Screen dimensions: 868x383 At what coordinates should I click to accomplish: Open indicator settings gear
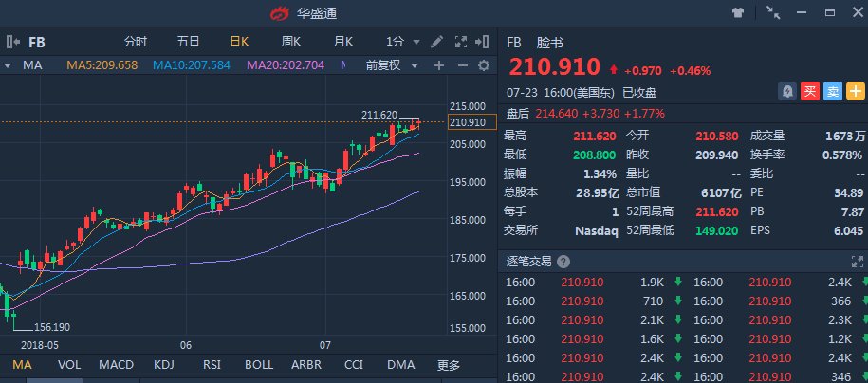[x=484, y=65]
